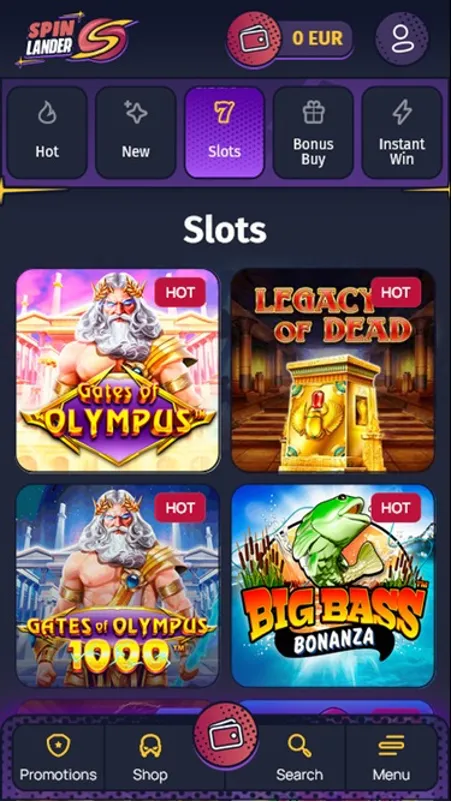The image size is (452, 802).
Task: Select the Hot category tab
Action: coord(47,132)
